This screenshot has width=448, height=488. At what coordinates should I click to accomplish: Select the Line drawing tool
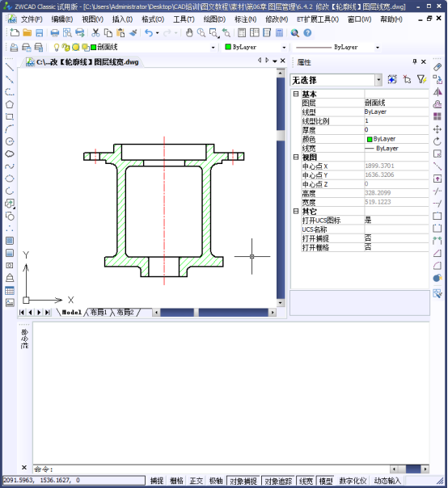point(10,66)
